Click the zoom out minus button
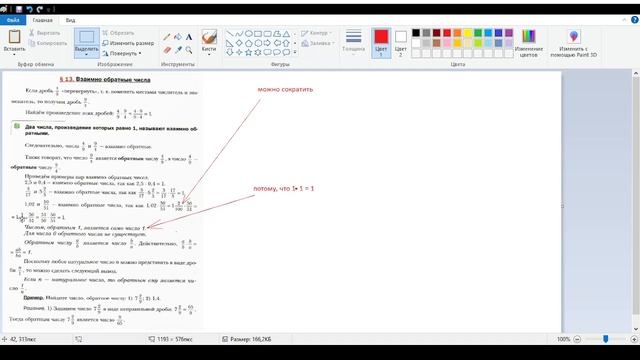This screenshot has width=640, height=360. click(577, 339)
